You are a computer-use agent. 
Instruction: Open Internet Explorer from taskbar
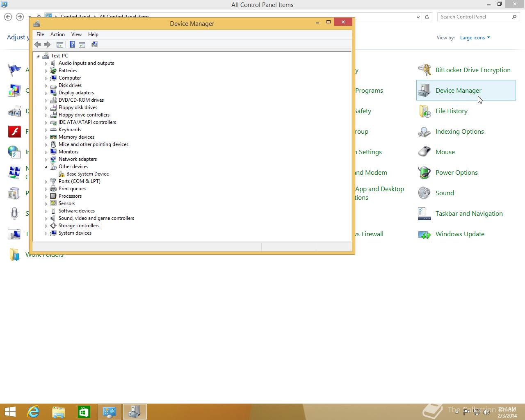(33, 412)
